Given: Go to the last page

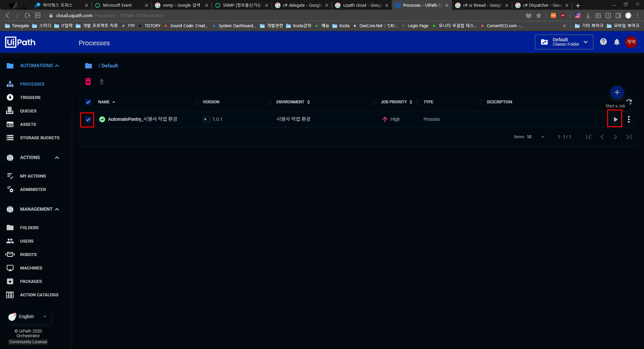Looking at the screenshot, I should [x=629, y=137].
